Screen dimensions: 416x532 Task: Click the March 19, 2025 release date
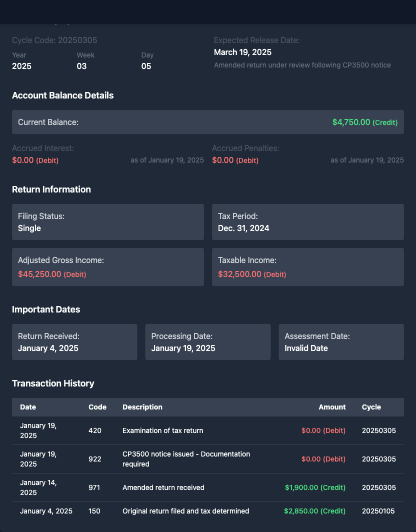[x=242, y=52]
